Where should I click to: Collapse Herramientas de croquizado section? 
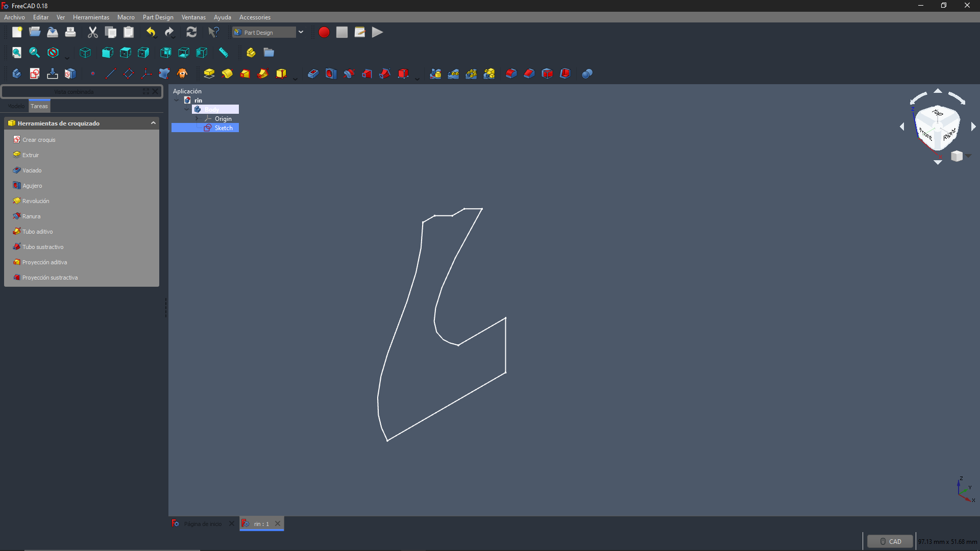[153, 123]
